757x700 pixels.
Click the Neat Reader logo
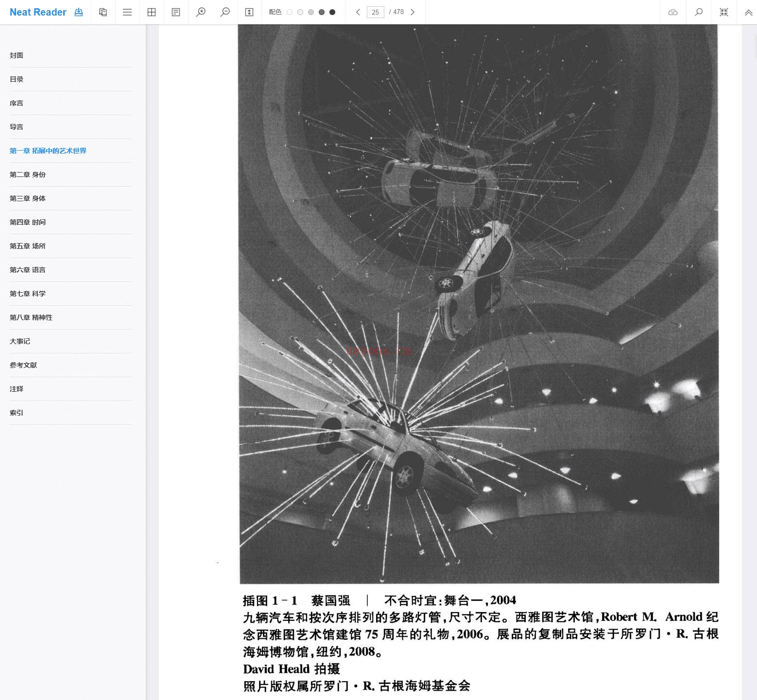[38, 12]
